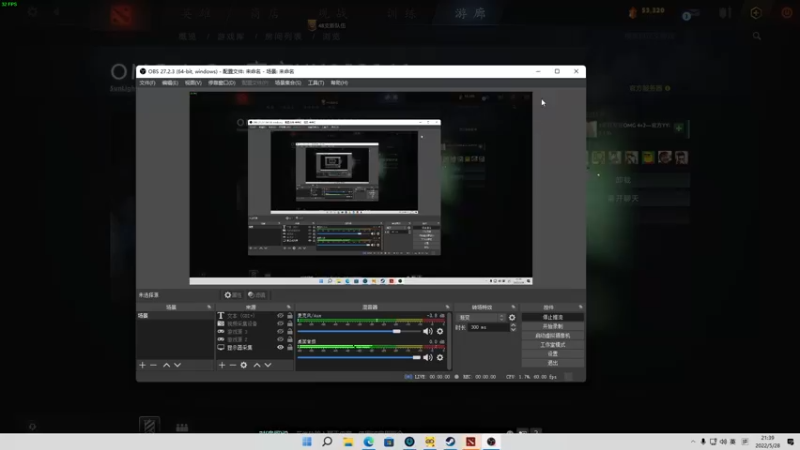Open the transition properties gear icon
800x450 pixels.
(x=512, y=317)
